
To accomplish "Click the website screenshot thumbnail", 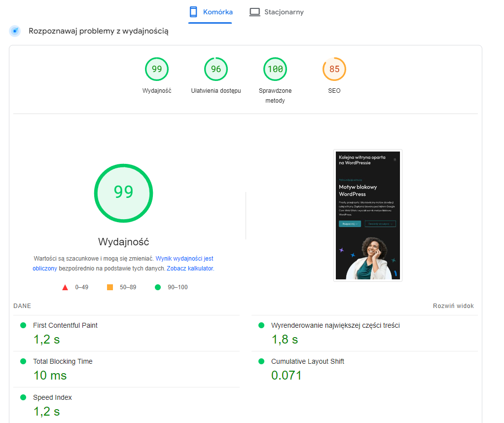I will (368, 215).
